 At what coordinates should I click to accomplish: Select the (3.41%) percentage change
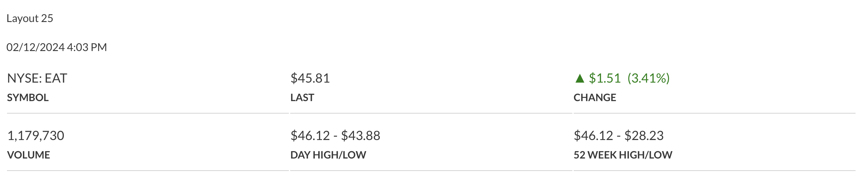point(648,78)
